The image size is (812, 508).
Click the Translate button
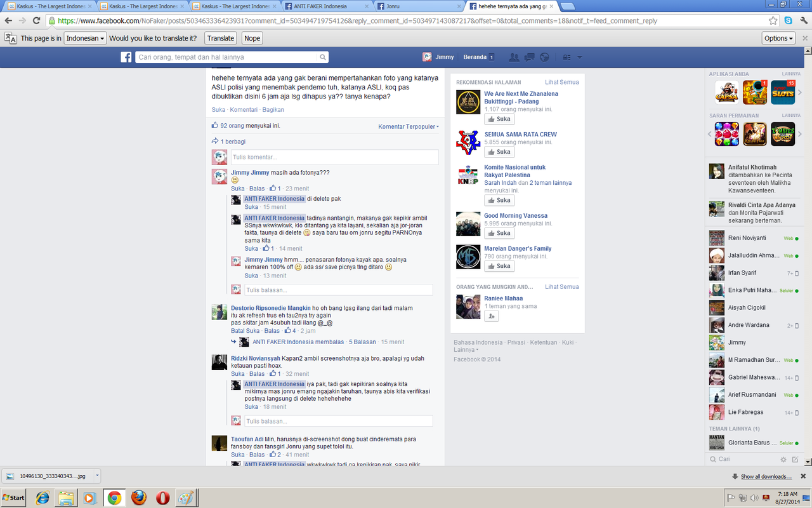[221, 38]
